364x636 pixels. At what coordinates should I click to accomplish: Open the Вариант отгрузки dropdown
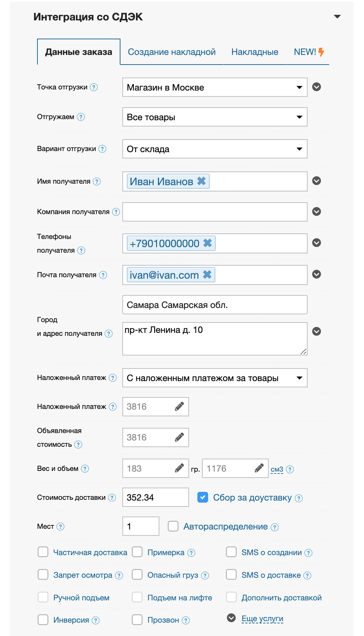tap(215, 149)
